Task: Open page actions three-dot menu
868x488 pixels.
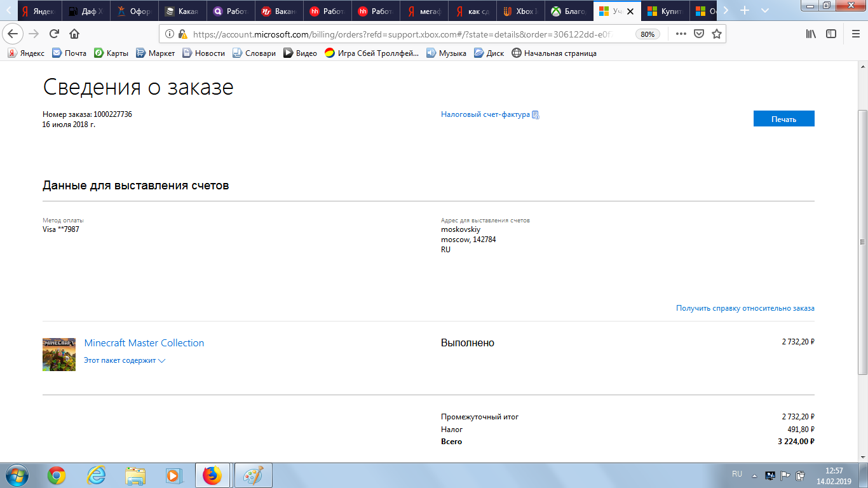Action: (x=681, y=34)
